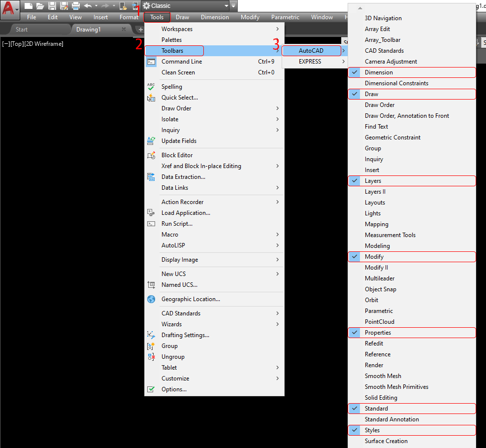Viewport: 486px width, 448px height.
Task: Enable the Object Snap toolbar
Action: tap(412, 289)
